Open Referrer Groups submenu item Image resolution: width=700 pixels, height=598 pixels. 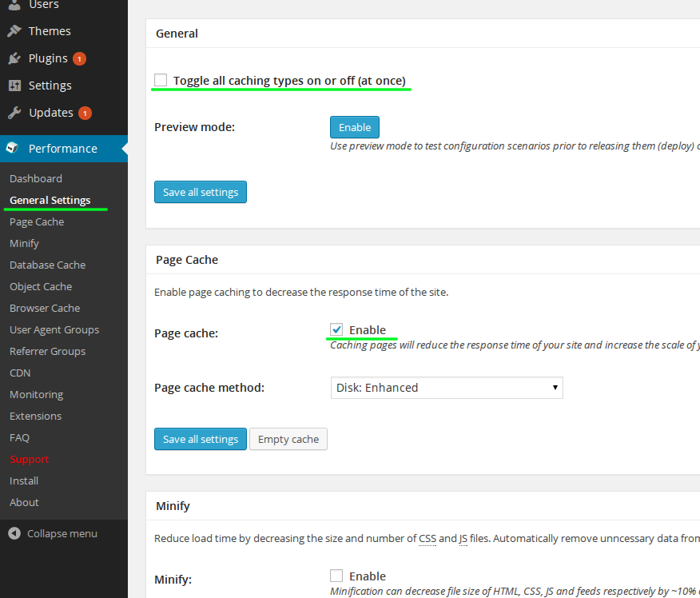tap(47, 352)
